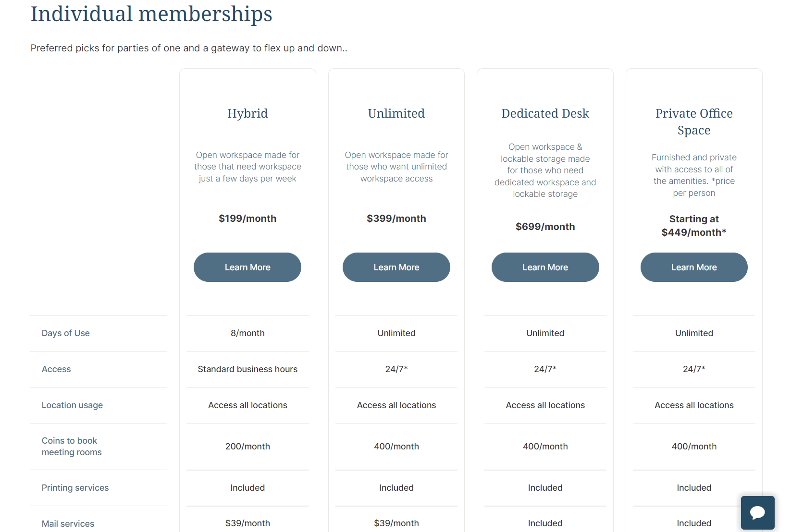Click the Mail services row label
Screen dimensions: 791x532
(x=68, y=524)
